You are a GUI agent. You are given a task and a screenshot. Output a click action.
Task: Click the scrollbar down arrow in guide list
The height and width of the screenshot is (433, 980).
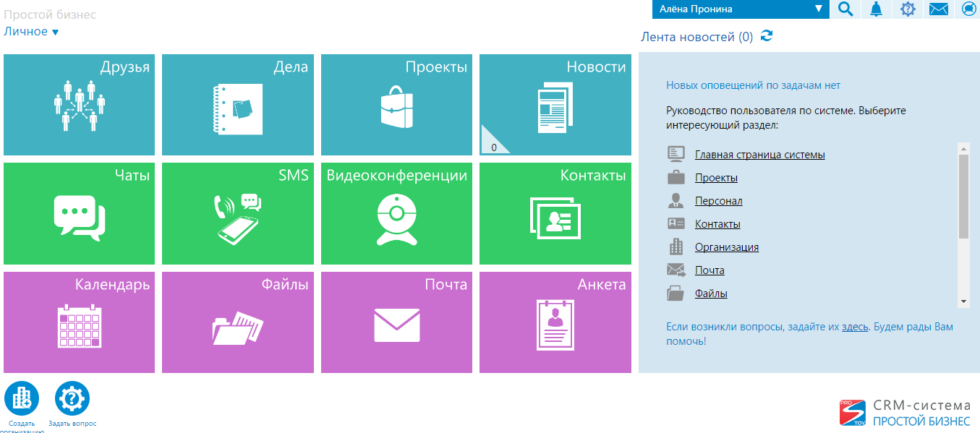point(963,301)
